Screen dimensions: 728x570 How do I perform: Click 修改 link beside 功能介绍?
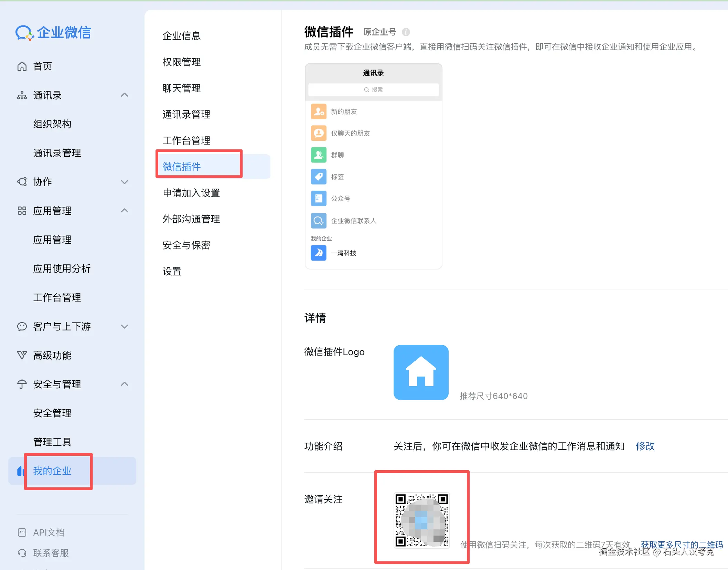point(645,446)
